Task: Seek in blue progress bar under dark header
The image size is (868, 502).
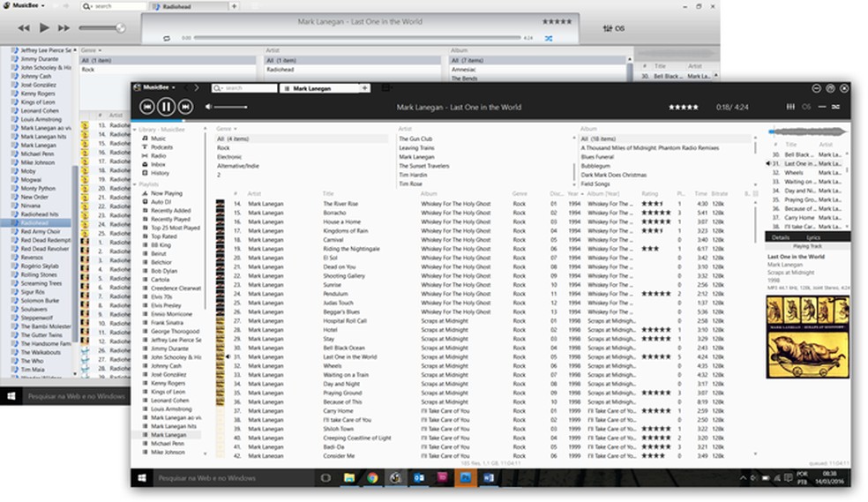Action: coord(490,121)
